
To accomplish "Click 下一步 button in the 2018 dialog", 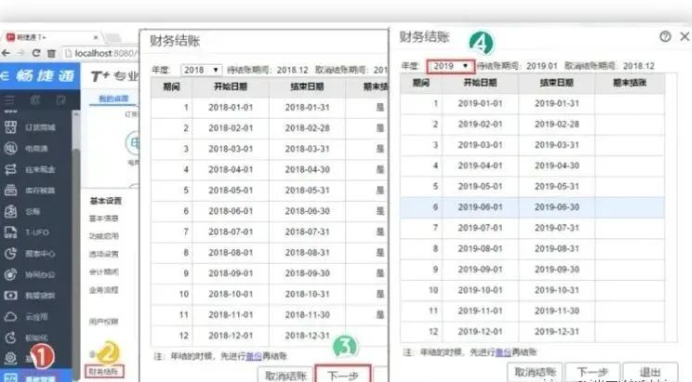I will pos(343,374).
